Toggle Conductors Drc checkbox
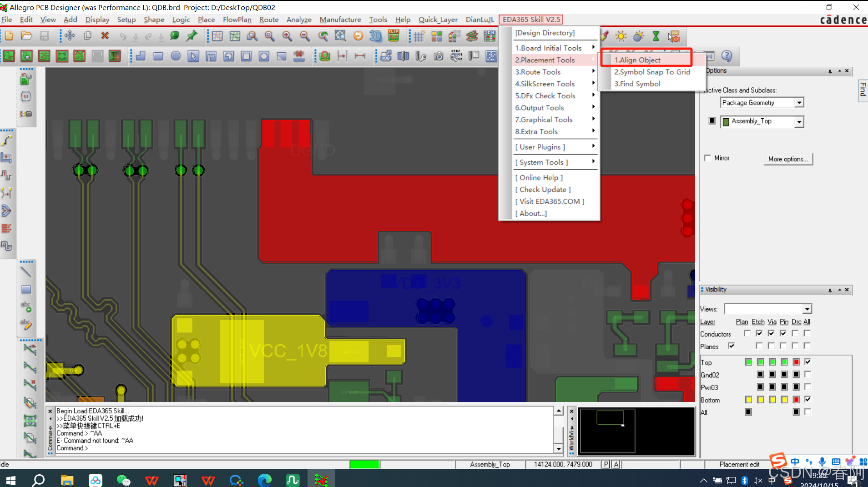The width and height of the screenshot is (868, 487). tap(795, 333)
